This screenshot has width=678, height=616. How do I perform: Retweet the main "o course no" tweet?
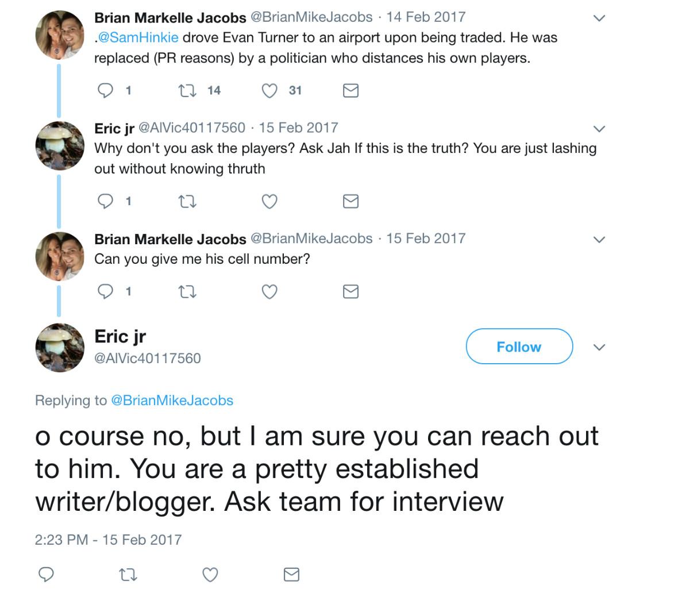128,574
